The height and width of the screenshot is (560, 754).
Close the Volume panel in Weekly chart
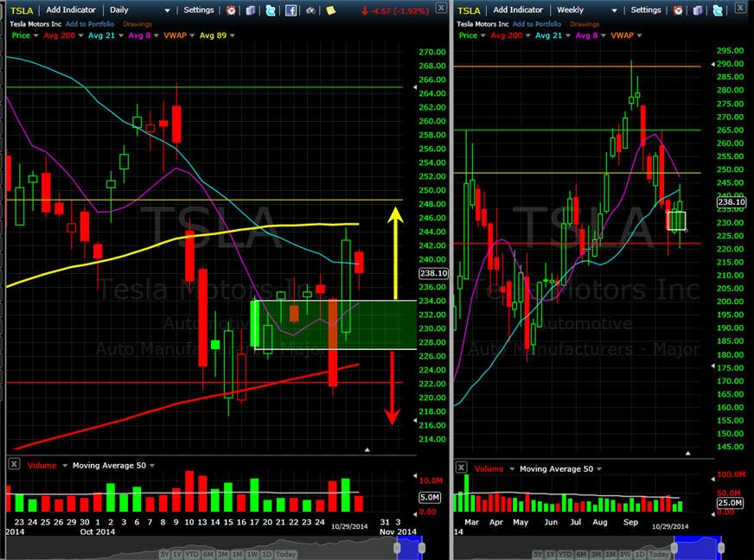pyautogui.click(x=461, y=468)
